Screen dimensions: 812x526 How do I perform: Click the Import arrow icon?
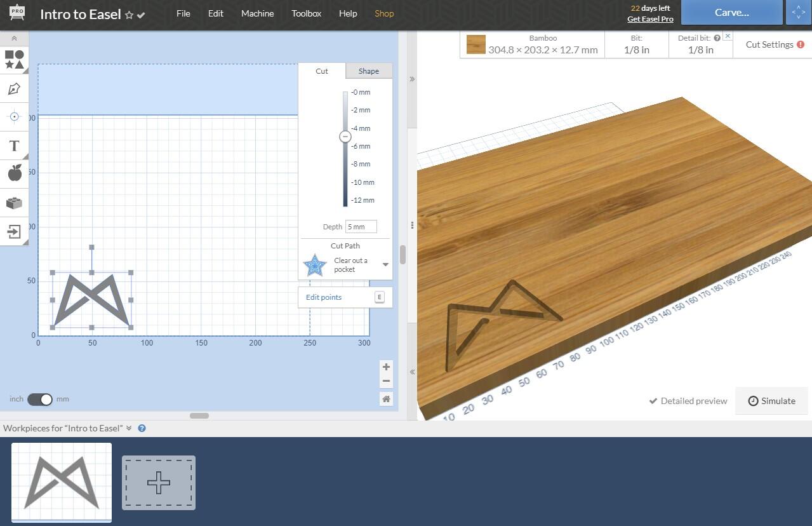point(14,231)
